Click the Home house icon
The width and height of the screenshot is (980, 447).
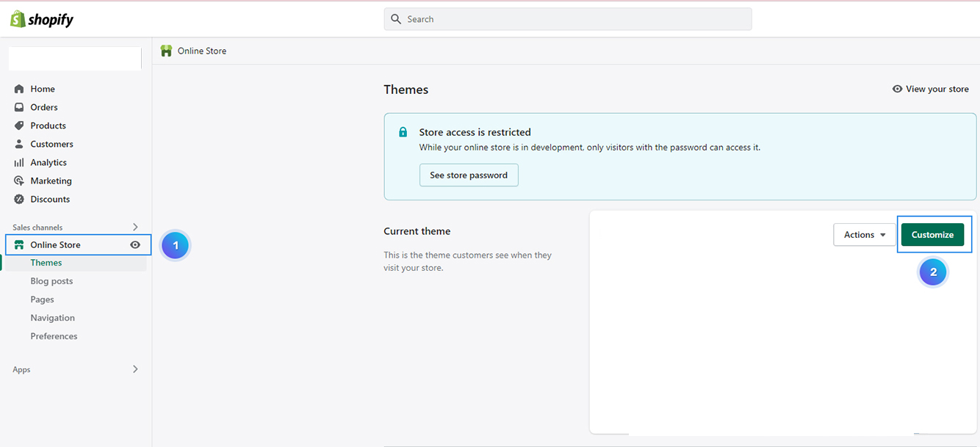(19, 89)
